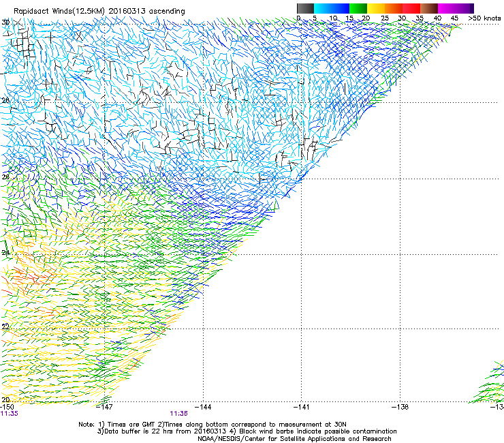Click the brown 35-40 knots legend swatch

[x=429, y=8]
